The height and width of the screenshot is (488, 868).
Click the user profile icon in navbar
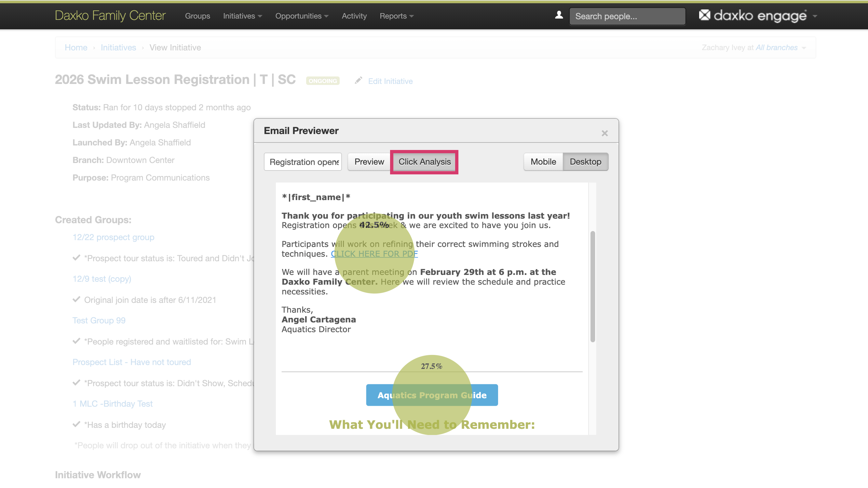click(x=559, y=15)
